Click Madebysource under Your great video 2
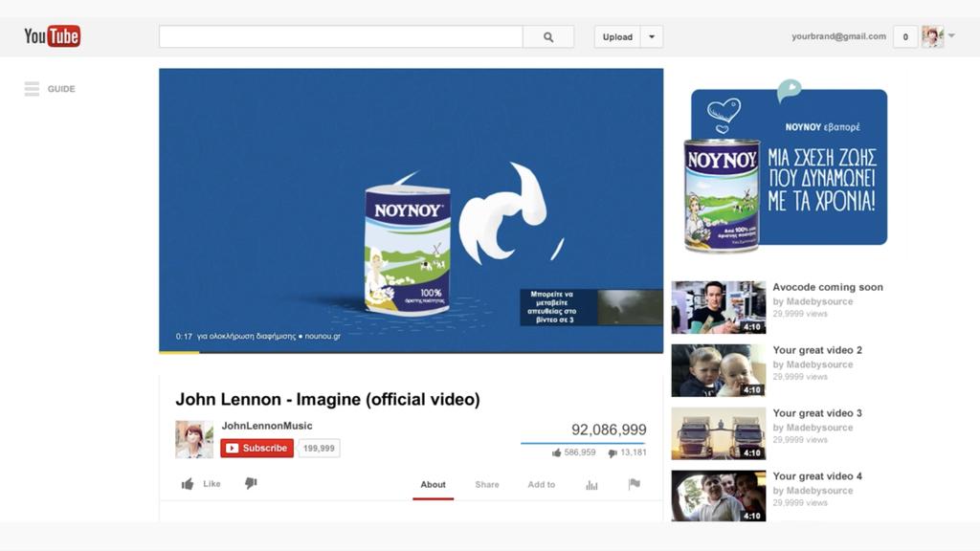Viewport: 980px width, 551px height. 819,364
